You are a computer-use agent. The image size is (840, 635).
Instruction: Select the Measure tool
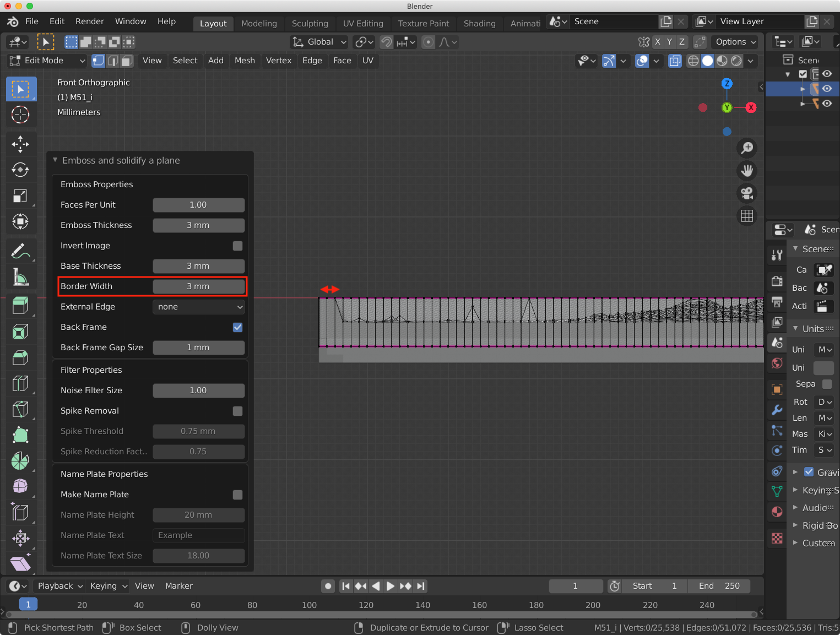click(x=20, y=277)
